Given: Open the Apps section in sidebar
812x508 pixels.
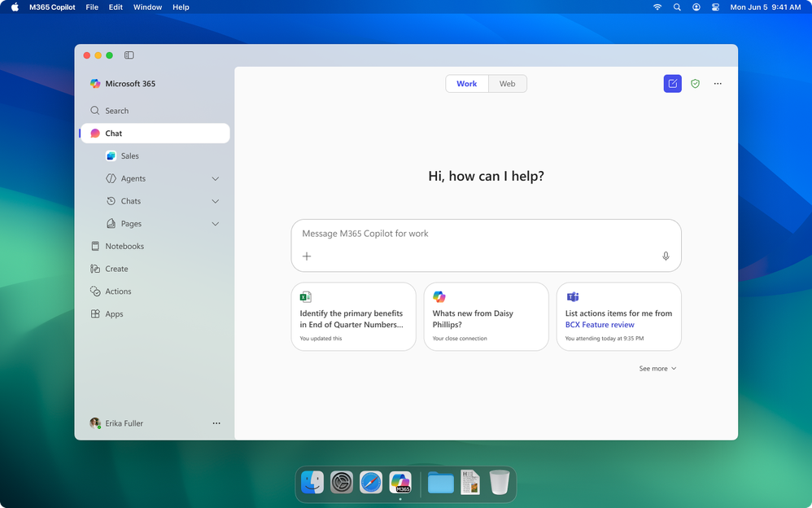Looking at the screenshot, I should (114, 314).
